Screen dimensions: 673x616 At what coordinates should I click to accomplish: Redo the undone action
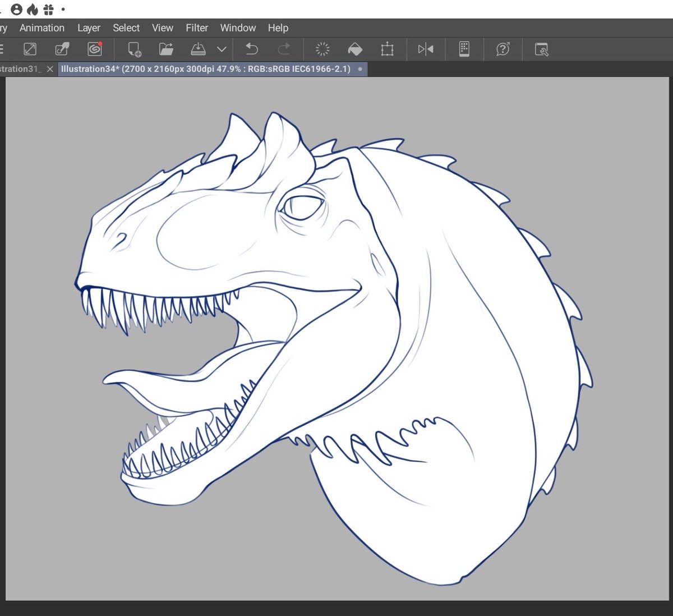284,49
